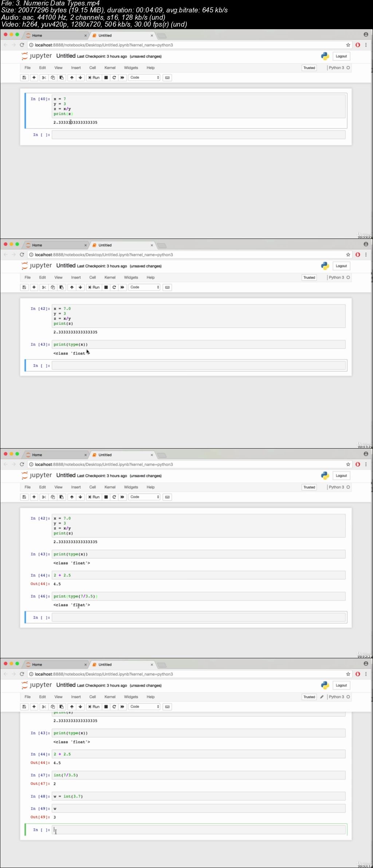
Task: Move cell down arrow in In [40] frame
Action: 80,77
